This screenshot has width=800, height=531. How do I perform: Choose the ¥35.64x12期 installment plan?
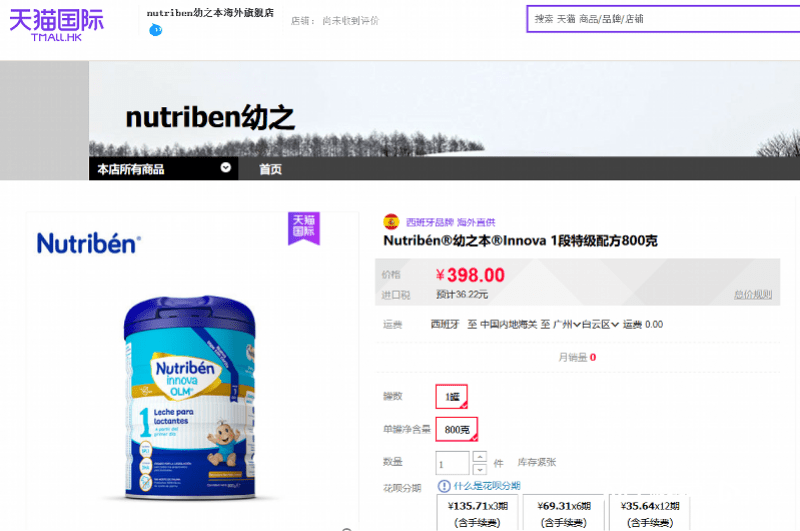click(x=650, y=513)
